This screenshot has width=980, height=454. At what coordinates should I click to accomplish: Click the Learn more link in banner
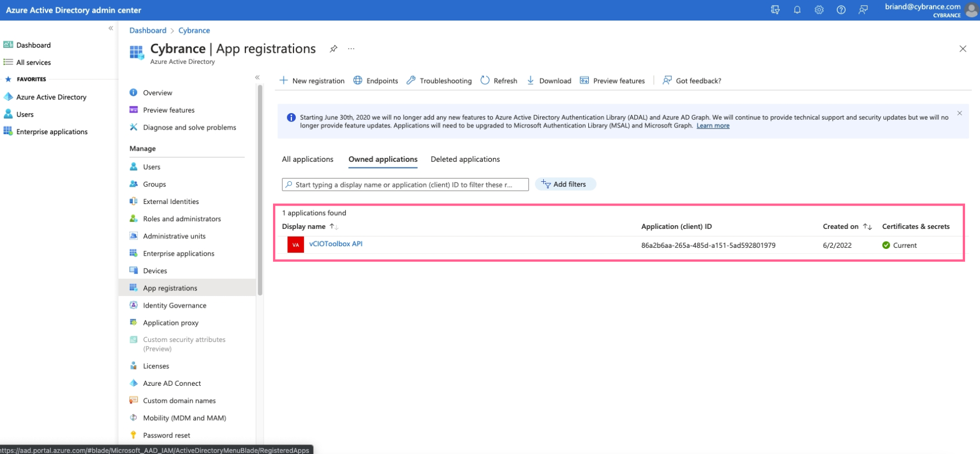coord(713,126)
